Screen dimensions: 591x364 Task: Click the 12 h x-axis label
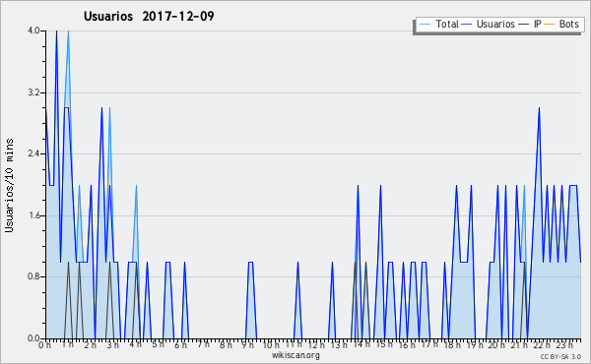coord(316,344)
